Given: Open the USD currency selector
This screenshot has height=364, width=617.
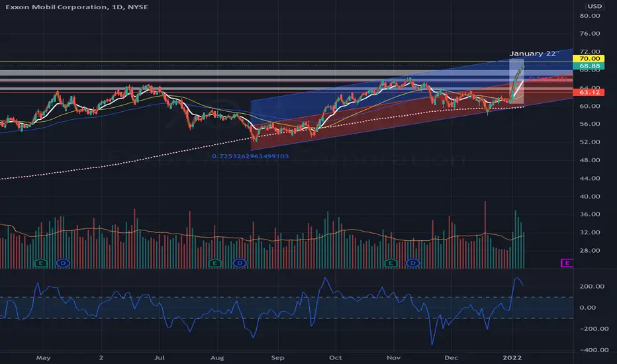Looking at the screenshot, I should point(594,7).
